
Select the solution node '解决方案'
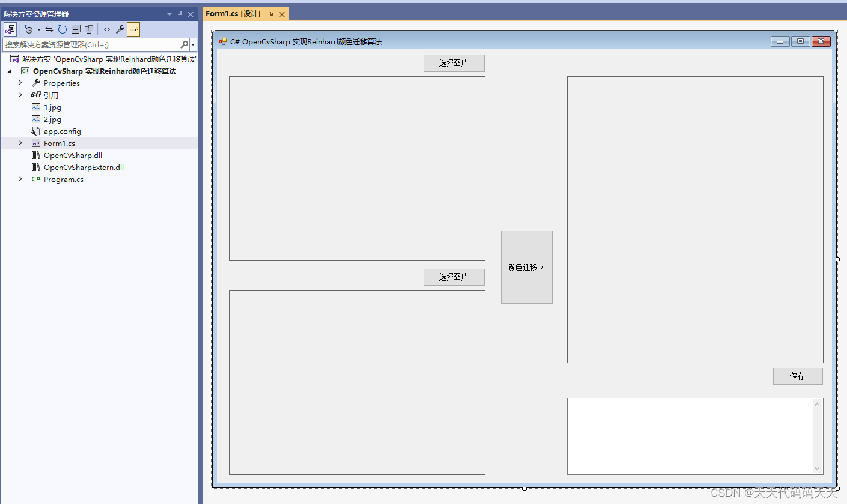(109, 59)
